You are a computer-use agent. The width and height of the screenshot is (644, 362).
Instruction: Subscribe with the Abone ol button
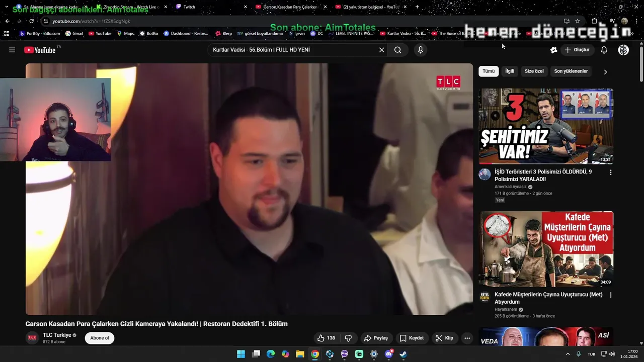click(100, 338)
